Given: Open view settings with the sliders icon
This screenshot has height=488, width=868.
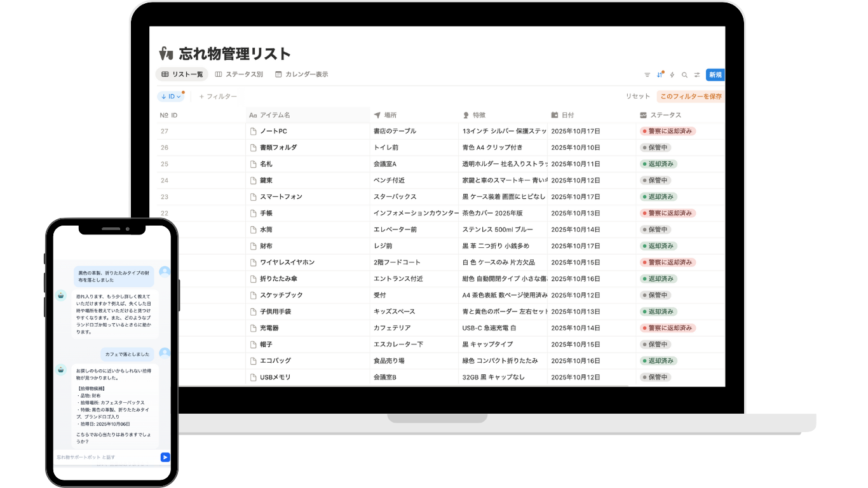Looking at the screenshot, I should coord(697,74).
